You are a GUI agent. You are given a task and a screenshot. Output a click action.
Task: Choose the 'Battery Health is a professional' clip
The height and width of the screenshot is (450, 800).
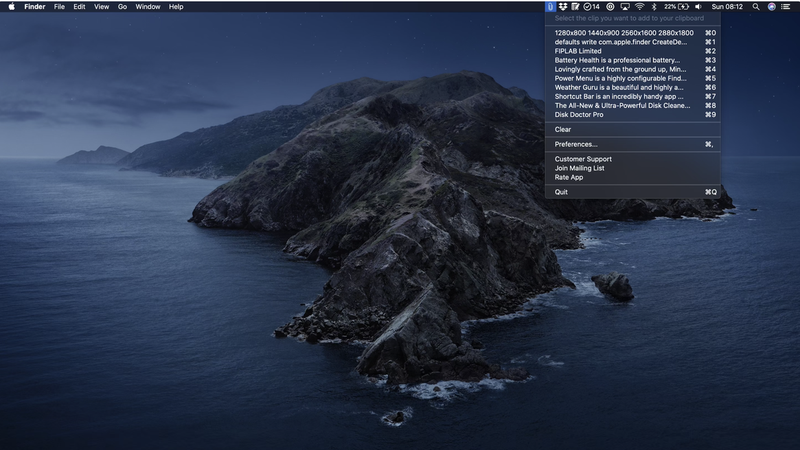(617, 60)
